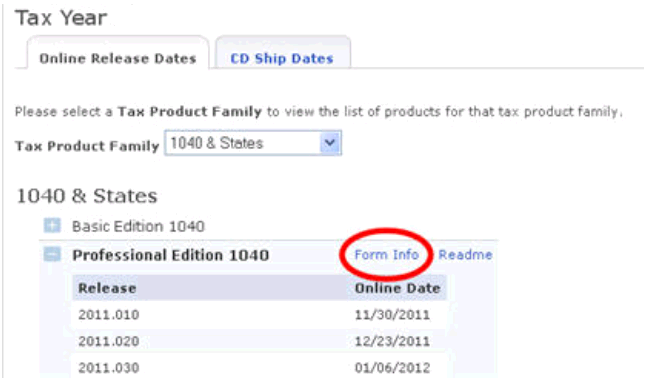This screenshot has height=392, width=650.
Task: Click the Release column header
Action: pyautogui.click(x=107, y=288)
